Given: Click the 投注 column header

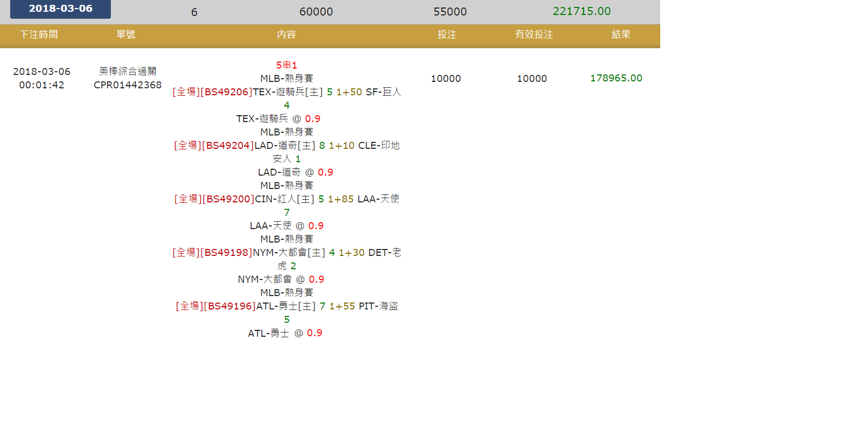Looking at the screenshot, I should pyautogui.click(x=447, y=35).
